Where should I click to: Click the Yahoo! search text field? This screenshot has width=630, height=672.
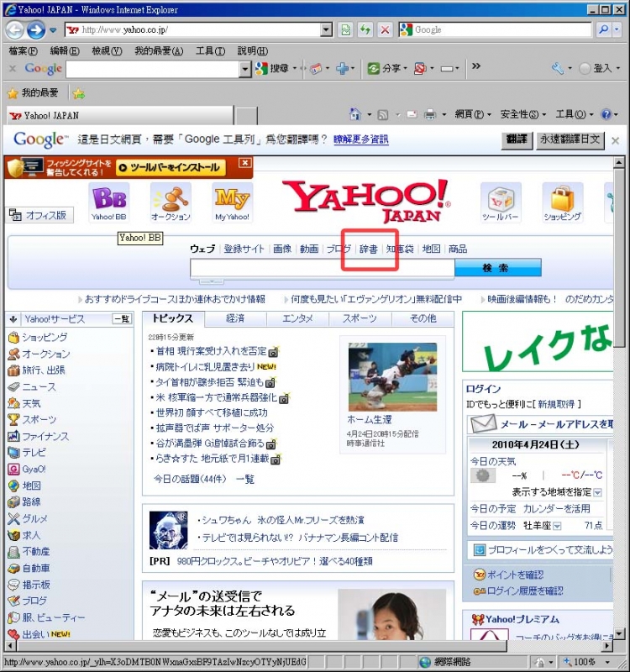pyautogui.click(x=323, y=268)
